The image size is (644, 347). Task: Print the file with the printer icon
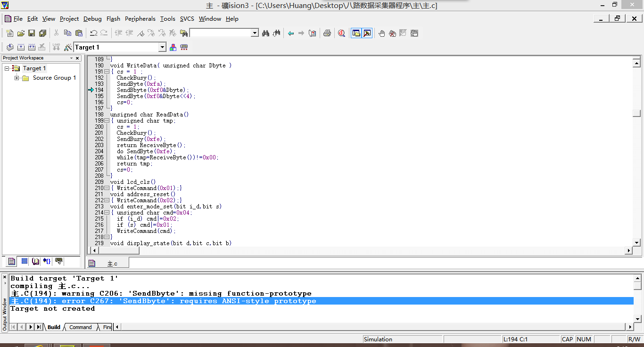327,33
